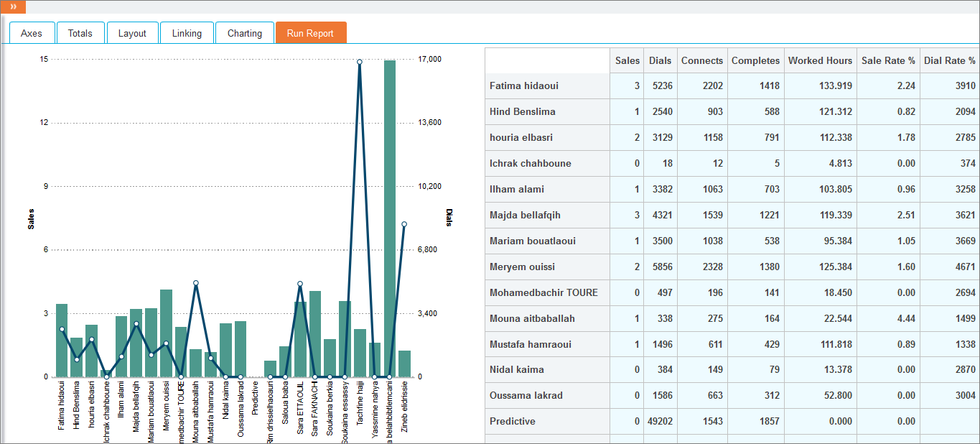
Task: Select the Completes column header
Action: (x=756, y=60)
